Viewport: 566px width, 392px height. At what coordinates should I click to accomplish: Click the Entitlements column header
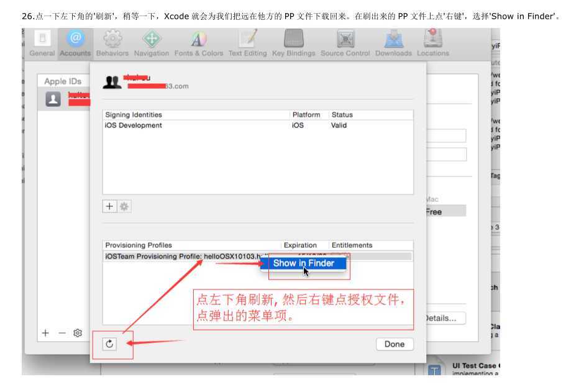click(x=352, y=245)
